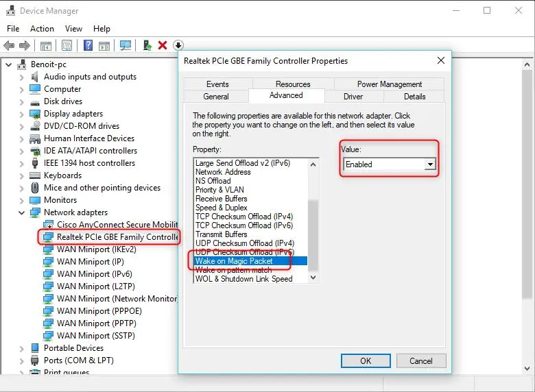Click Scan for hardware changes monitor icon

[126, 45]
